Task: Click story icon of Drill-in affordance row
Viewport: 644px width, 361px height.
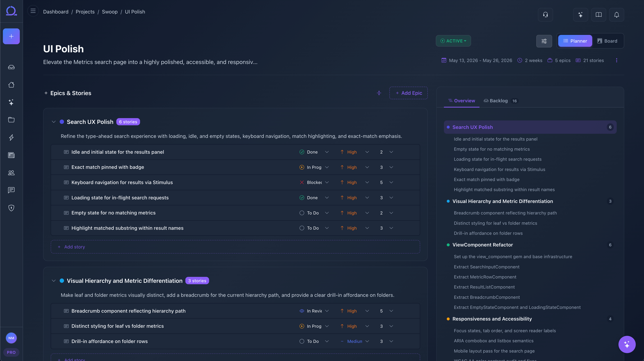Action: tap(66, 341)
